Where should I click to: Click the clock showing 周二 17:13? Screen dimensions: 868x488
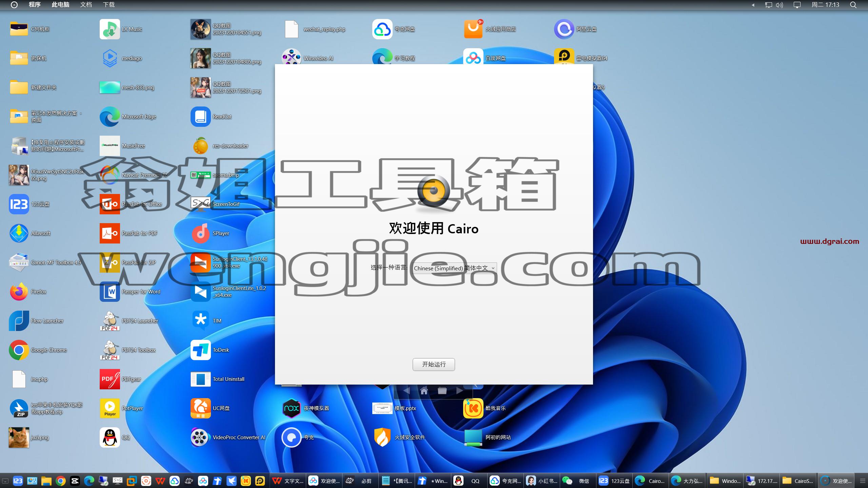pyautogui.click(x=825, y=5)
